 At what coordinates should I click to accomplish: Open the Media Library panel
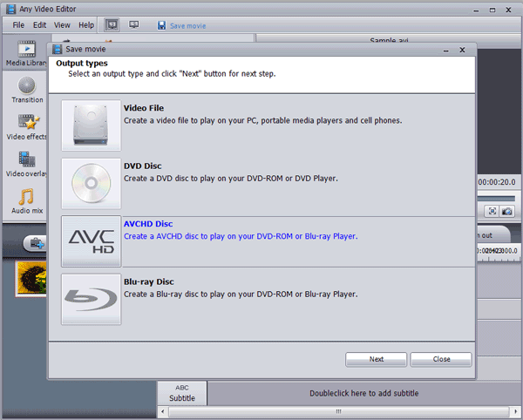(x=26, y=53)
